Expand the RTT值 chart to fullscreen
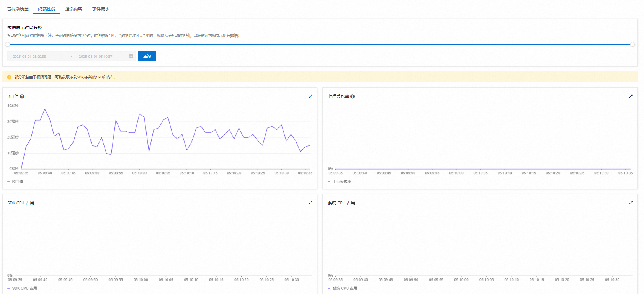 click(311, 96)
